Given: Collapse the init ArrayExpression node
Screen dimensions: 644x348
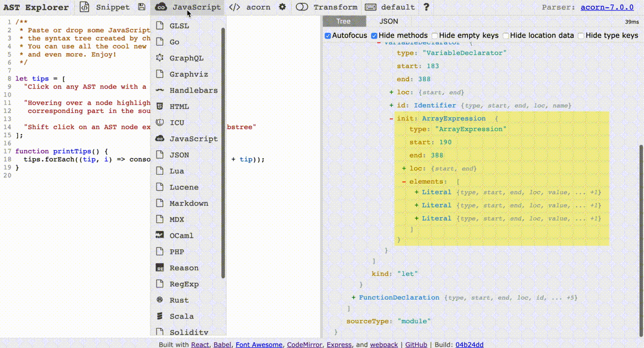Looking at the screenshot, I should (392, 118).
